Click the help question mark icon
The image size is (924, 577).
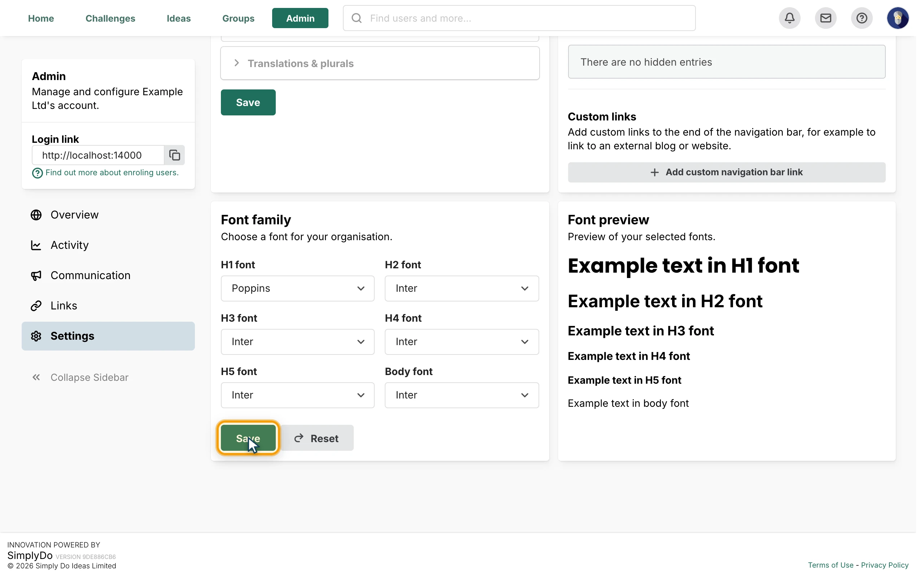pos(862,18)
